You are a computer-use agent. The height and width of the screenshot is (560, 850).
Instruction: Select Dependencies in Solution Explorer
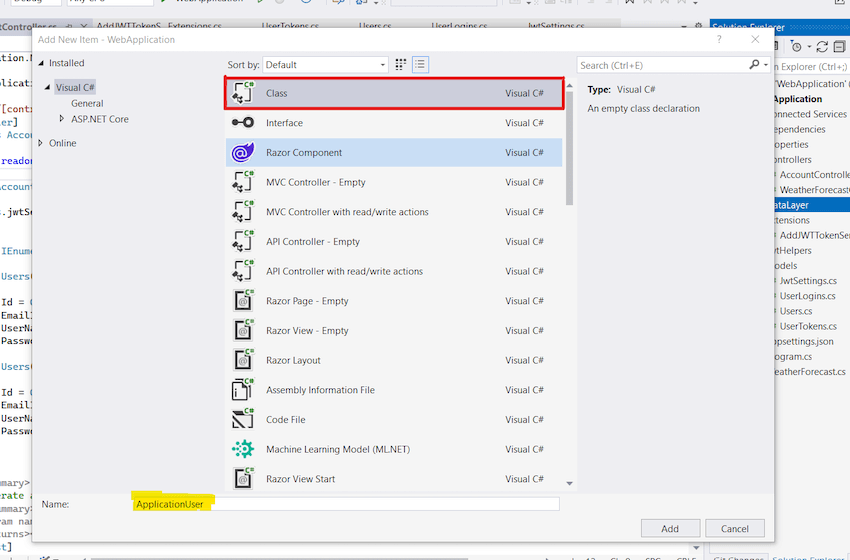800,129
